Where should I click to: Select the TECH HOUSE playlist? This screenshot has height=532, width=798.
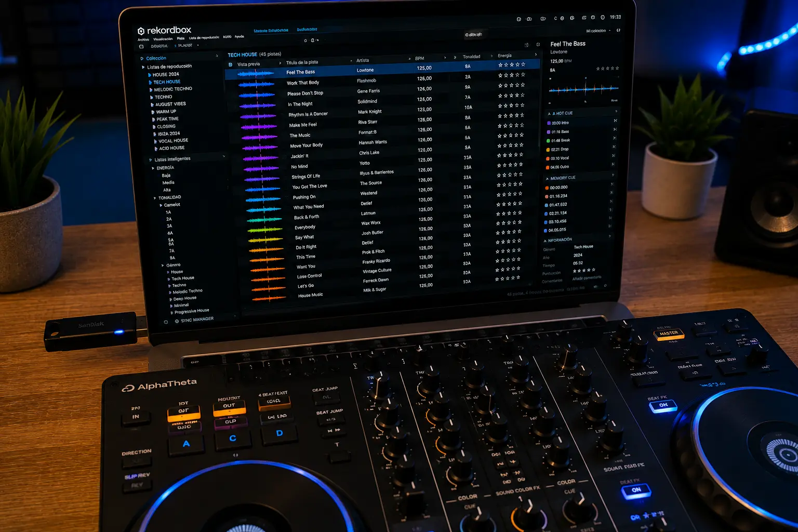click(167, 82)
